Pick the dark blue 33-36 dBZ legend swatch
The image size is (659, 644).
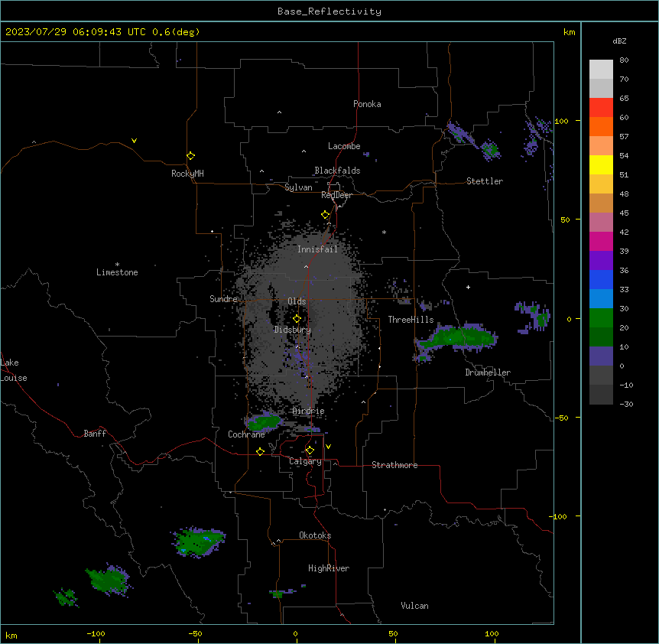pyautogui.click(x=601, y=279)
